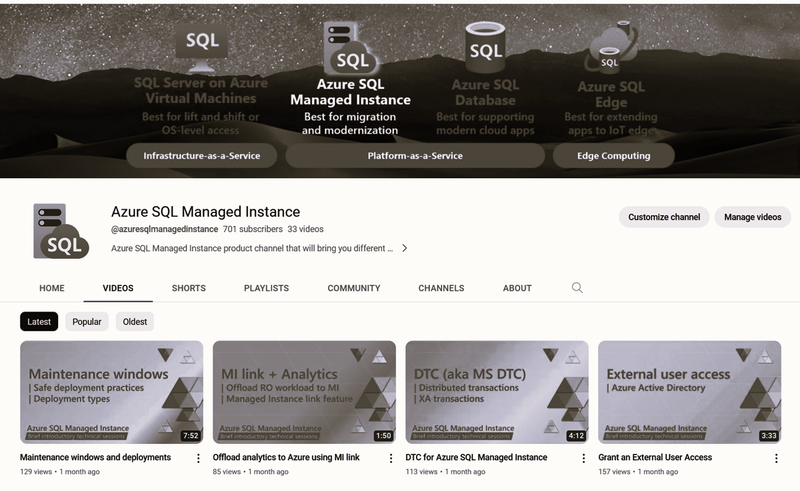Sort videos by Oldest
This screenshot has height=491, width=800.
(x=135, y=322)
